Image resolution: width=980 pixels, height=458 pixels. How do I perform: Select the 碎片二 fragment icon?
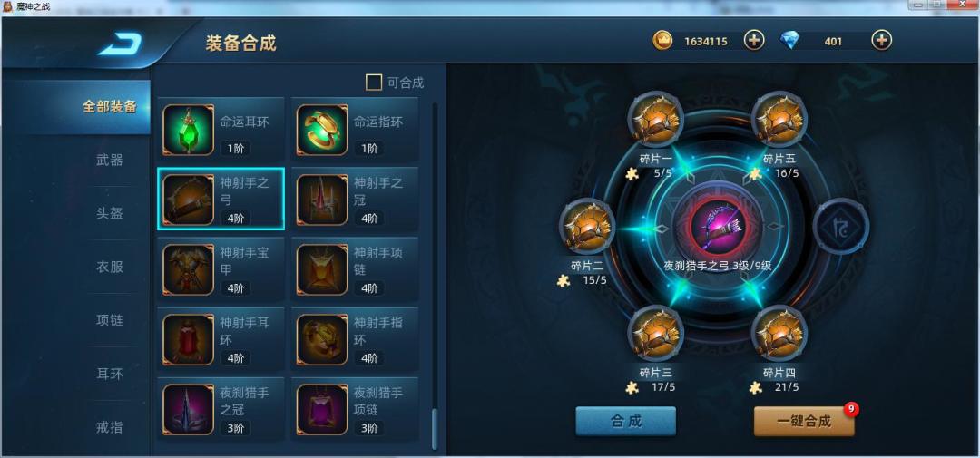(x=587, y=226)
